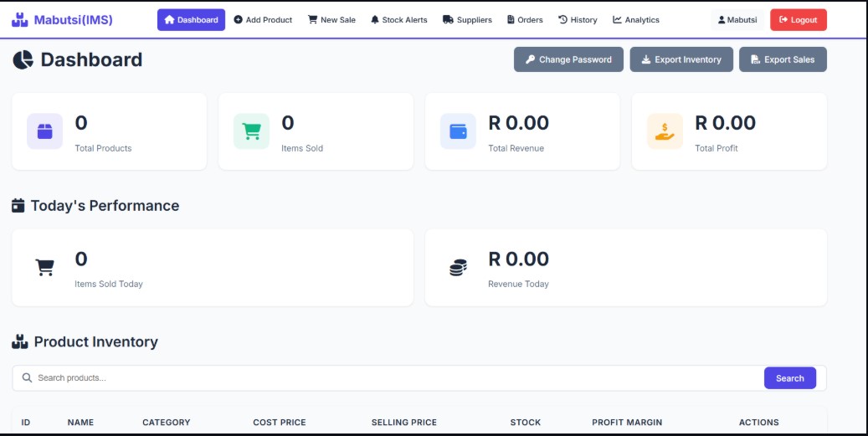Click the COST PRICE column header
Viewport: 868px width, 436px height.
tap(280, 422)
